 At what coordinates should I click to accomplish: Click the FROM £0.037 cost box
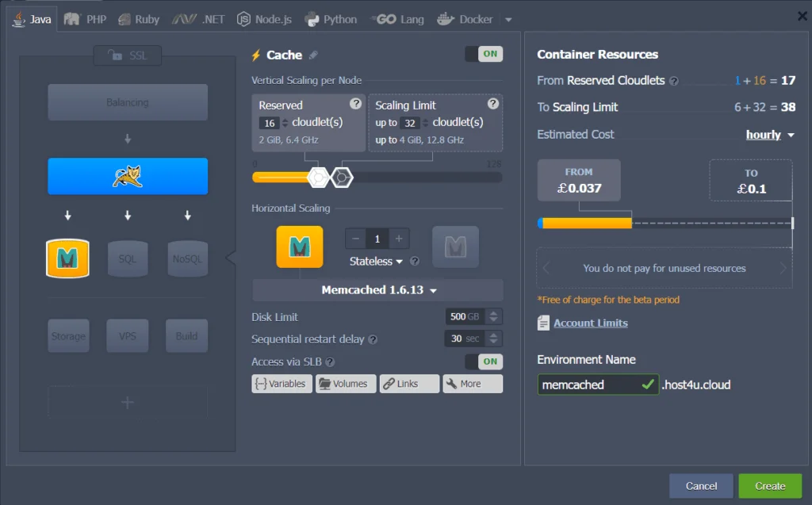579,180
